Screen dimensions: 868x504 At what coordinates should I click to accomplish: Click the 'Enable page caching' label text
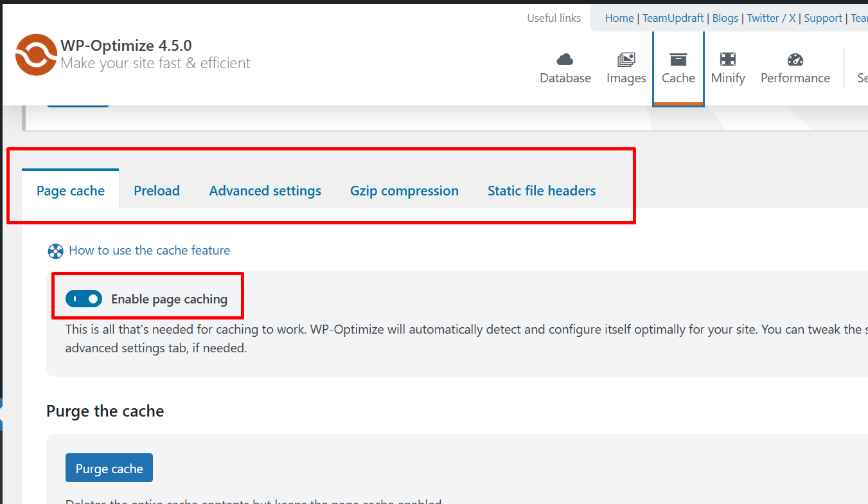pos(170,299)
